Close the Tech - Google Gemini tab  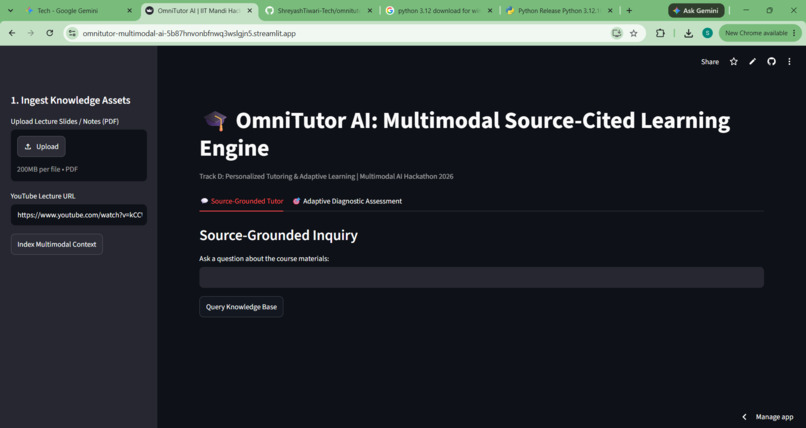pos(130,10)
